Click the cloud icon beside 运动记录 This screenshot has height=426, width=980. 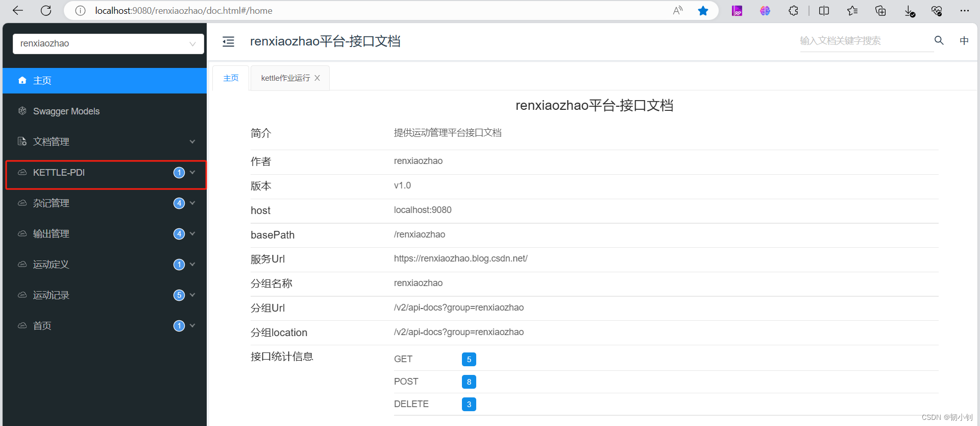pos(22,295)
